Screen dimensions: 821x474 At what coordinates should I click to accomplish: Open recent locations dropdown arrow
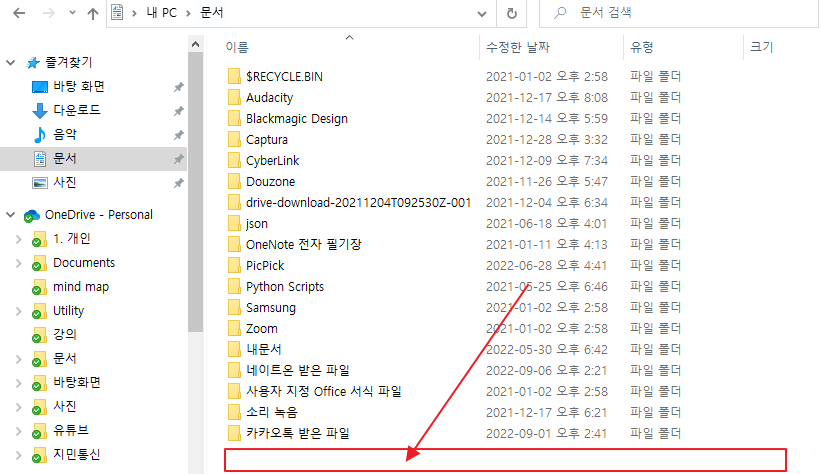(72, 13)
